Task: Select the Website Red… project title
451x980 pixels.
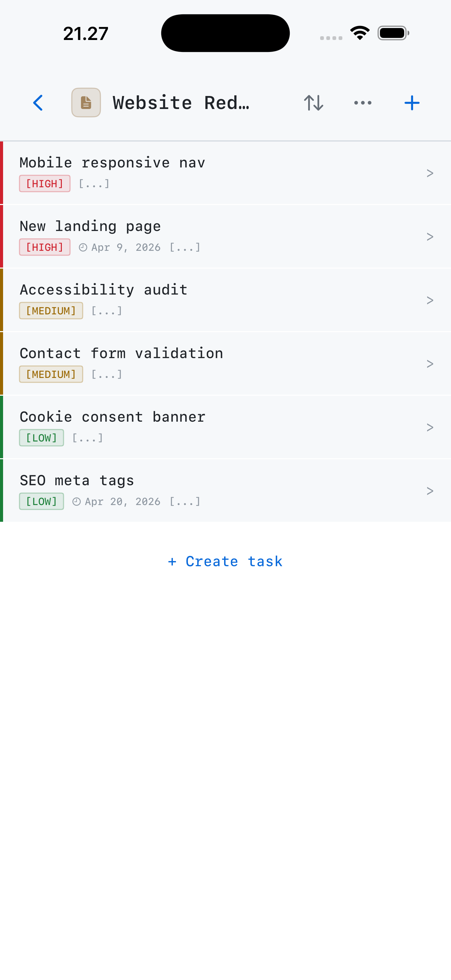Action: [181, 103]
